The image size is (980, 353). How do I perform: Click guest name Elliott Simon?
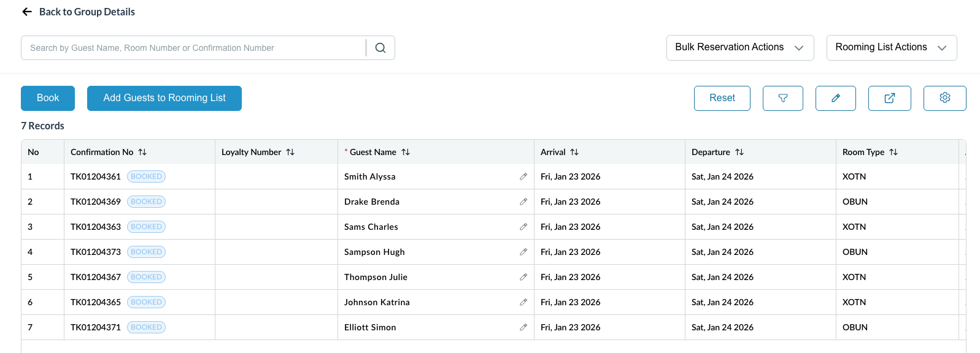(x=370, y=327)
